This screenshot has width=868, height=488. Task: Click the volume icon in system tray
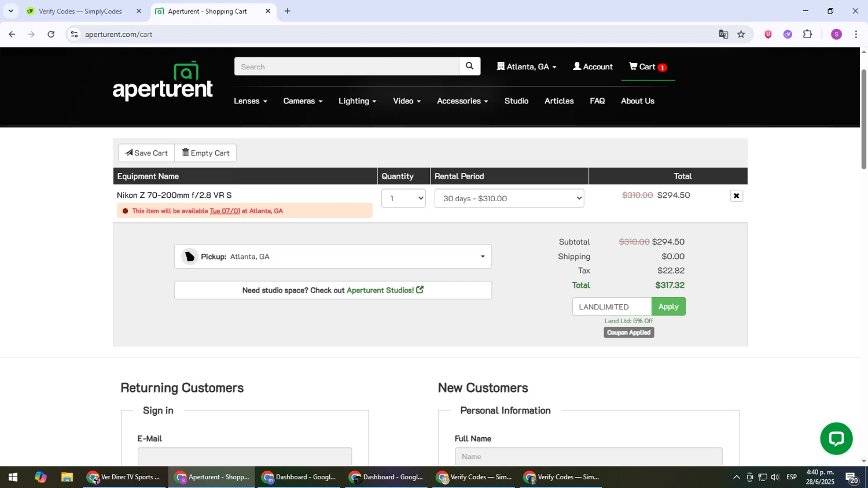[775, 478]
